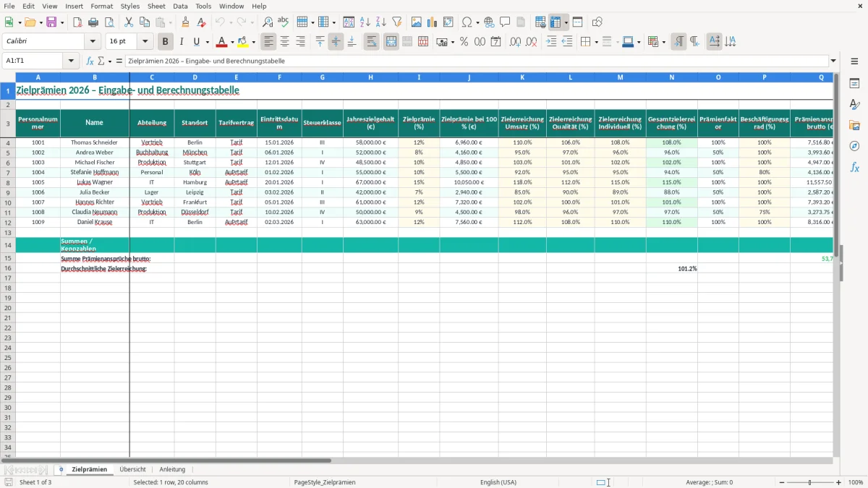Click the Function Wizard fx icon

tap(90, 61)
